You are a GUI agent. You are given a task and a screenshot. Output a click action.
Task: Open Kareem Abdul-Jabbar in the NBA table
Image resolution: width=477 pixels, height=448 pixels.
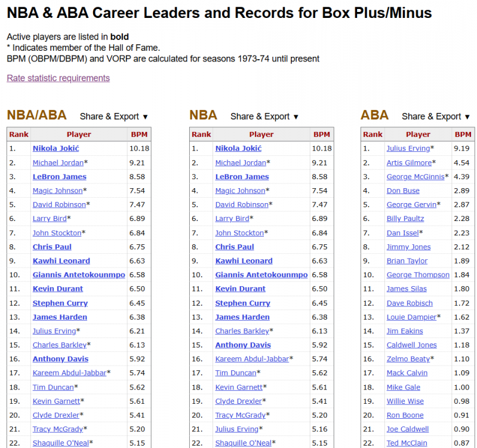[x=252, y=359]
